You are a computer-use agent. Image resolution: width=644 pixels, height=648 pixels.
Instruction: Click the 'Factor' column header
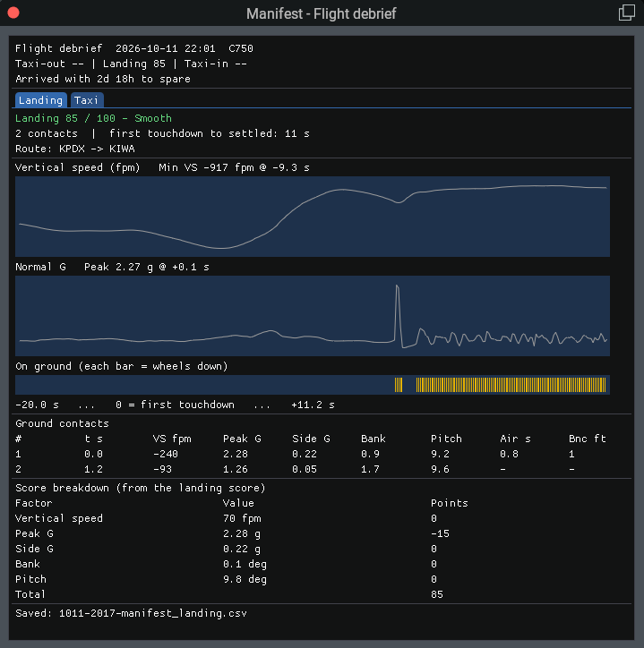tap(34, 503)
